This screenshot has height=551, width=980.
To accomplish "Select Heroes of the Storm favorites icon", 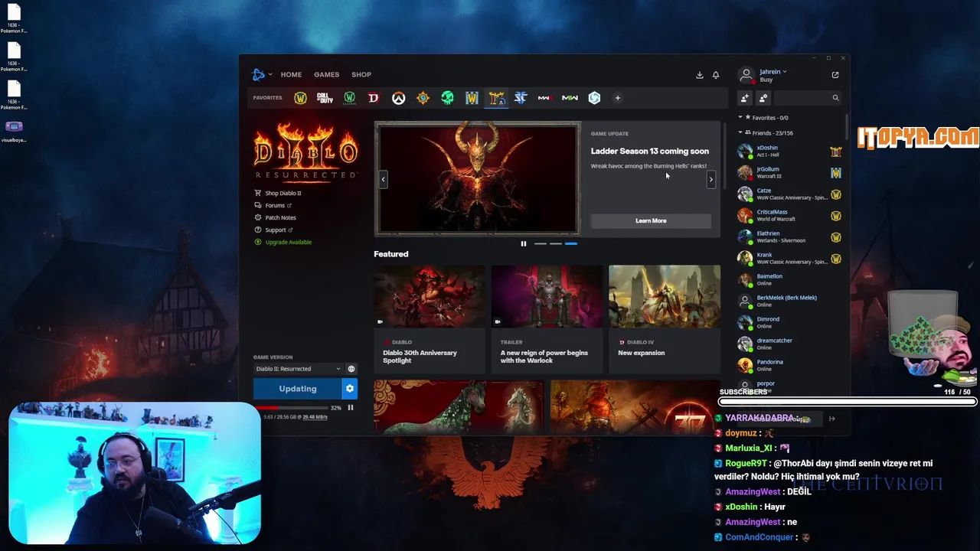I will click(594, 98).
